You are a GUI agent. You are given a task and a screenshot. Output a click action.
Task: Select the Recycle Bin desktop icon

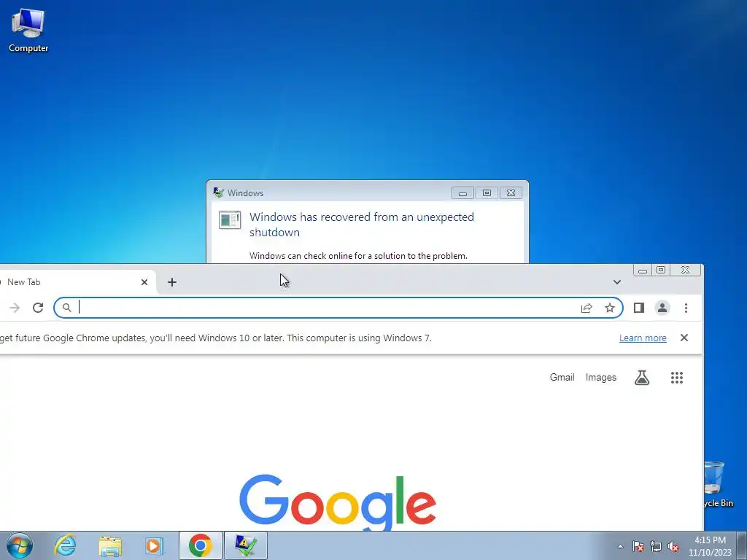coord(719,484)
